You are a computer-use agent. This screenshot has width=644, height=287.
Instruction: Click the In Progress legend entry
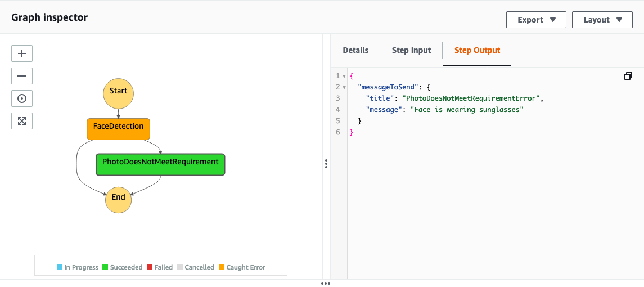pyautogui.click(x=78, y=267)
